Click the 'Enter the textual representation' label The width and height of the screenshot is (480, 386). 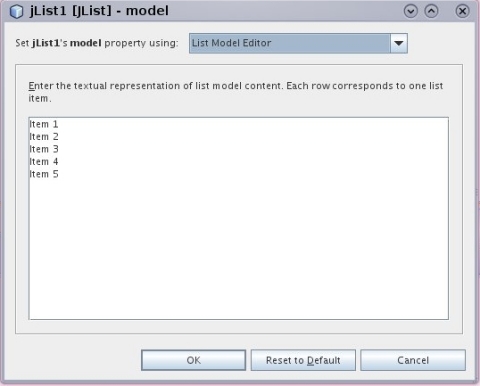click(x=235, y=92)
